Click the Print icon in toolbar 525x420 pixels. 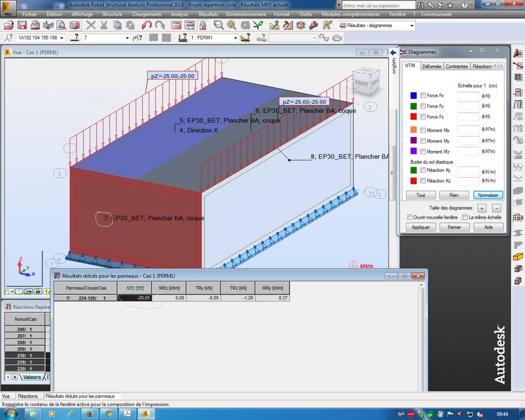click(x=35, y=25)
